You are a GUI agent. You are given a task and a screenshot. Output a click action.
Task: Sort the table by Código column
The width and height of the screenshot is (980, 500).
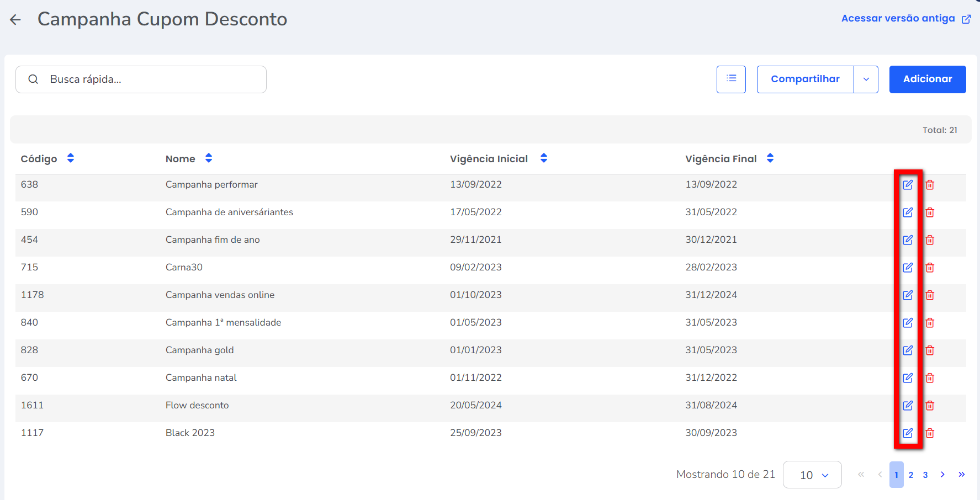point(70,158)
